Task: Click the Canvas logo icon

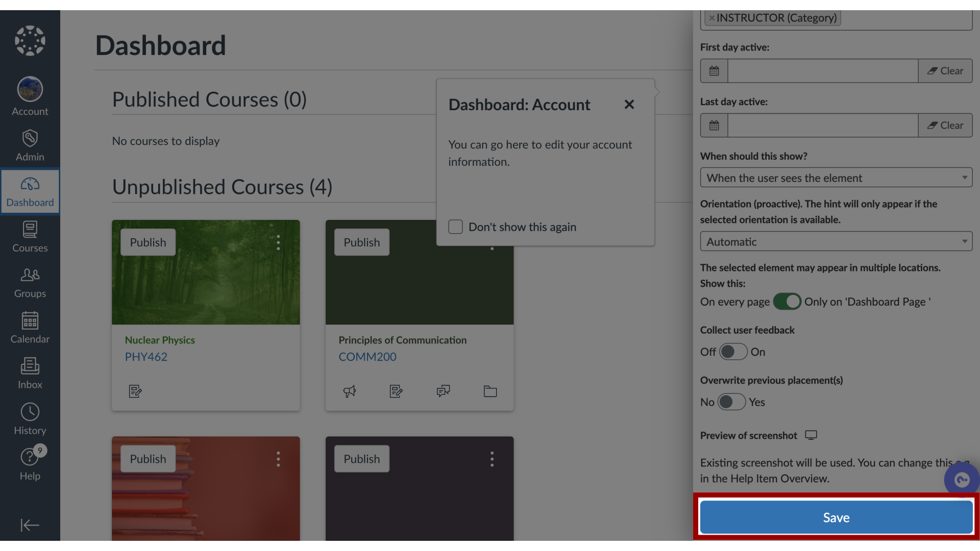Action: [x=30, y=40]
